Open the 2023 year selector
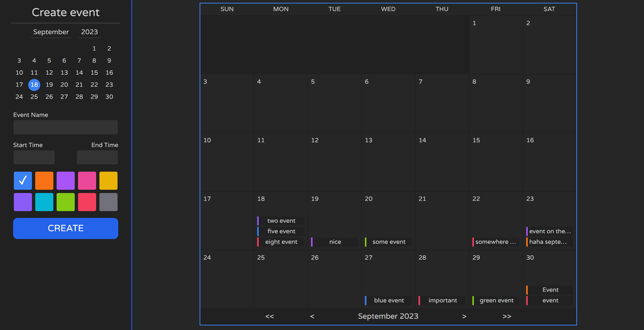 89,32
